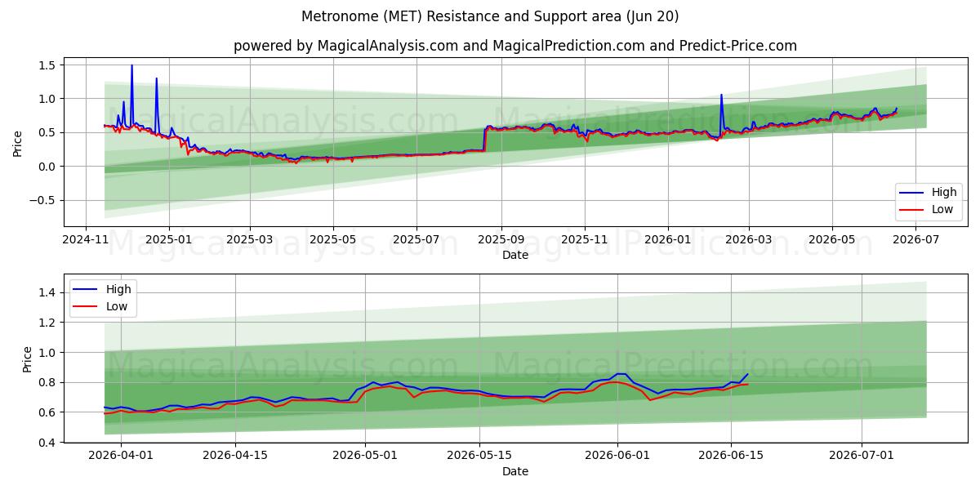
Task: Click x-axis tick '2026-04-01' on bottom chart
Action: click(x=121, y=456)
